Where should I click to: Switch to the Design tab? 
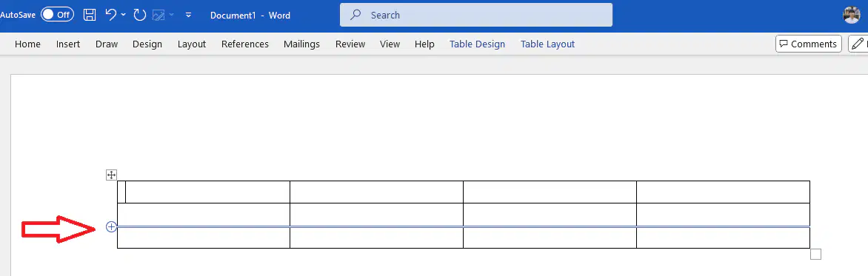point(147,44)
